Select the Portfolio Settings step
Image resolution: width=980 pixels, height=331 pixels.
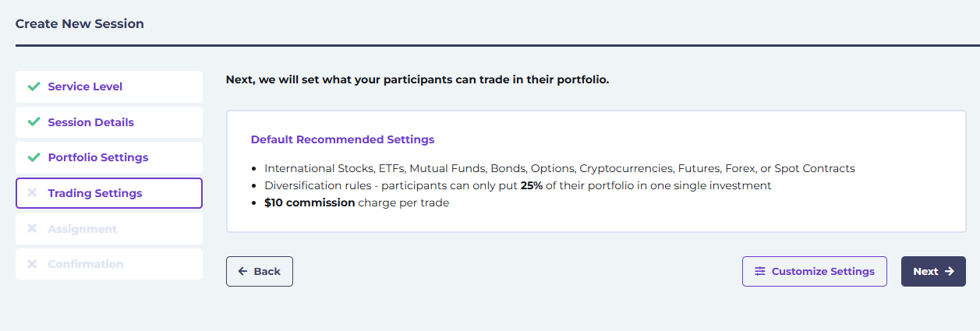click(109, 157)
